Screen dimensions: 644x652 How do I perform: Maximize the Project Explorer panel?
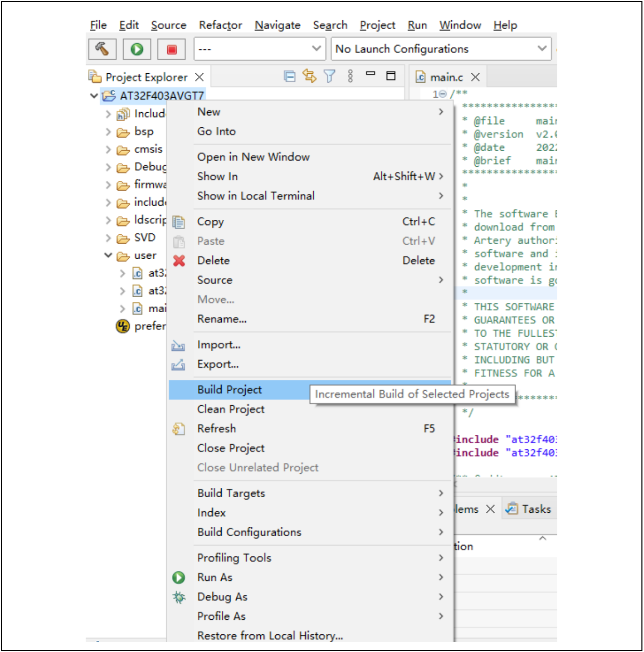(x=391, y=76)
